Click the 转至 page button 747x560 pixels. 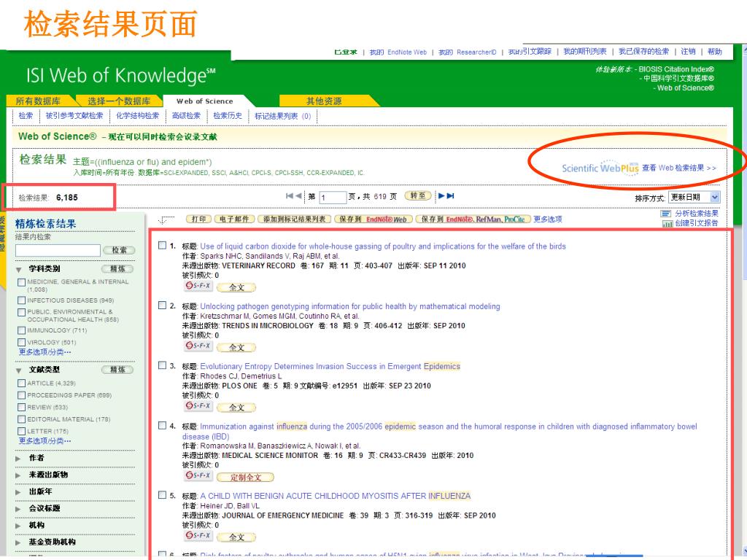coord(418,195)
